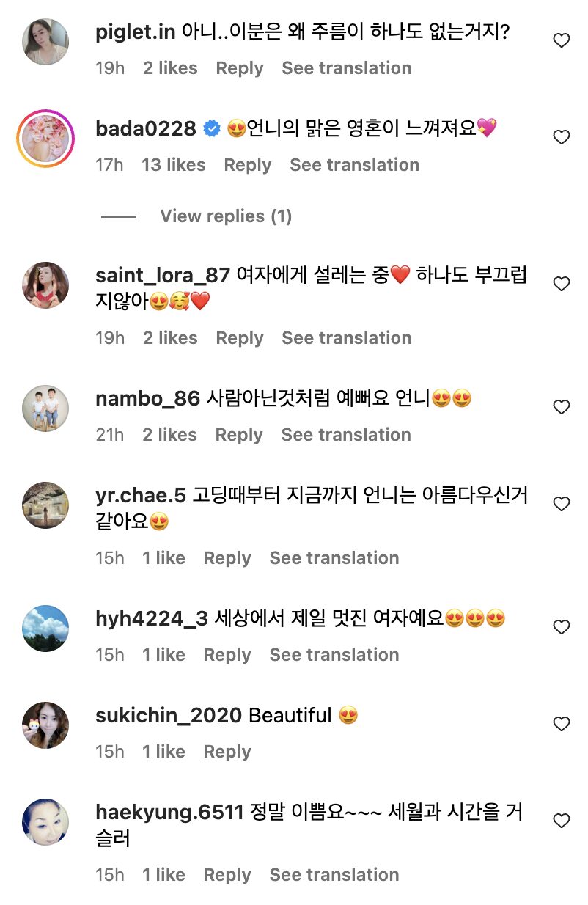This screenshot has width=588, height=905.
Task: See translation of nambo_86's comment
Action: 346,435
